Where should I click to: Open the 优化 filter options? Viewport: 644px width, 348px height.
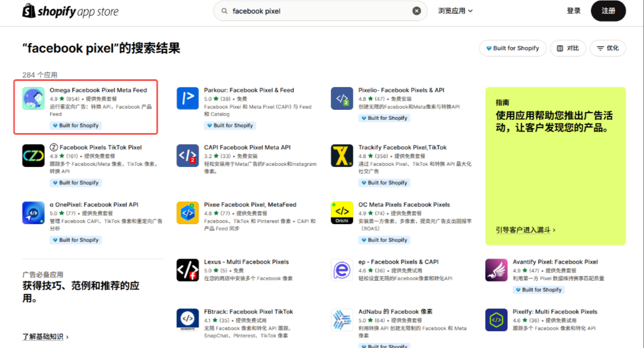point(608,48)
